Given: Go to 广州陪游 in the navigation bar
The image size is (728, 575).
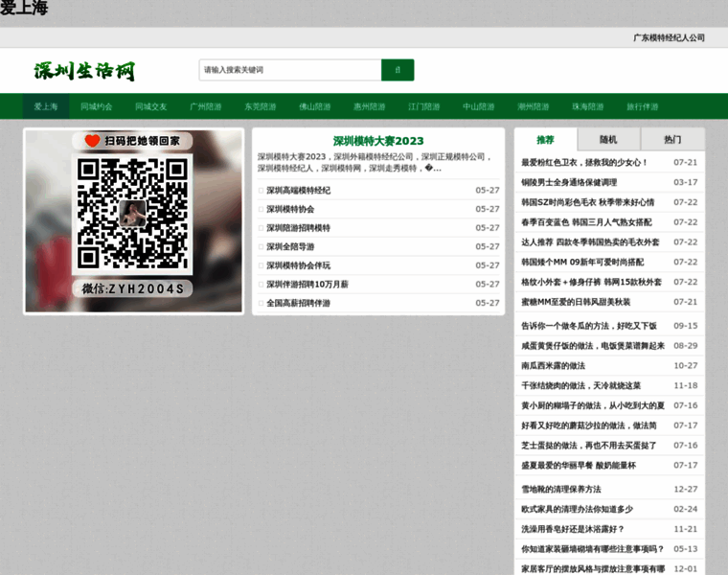Looking at the screenshot, I should [x=205, y=106].
